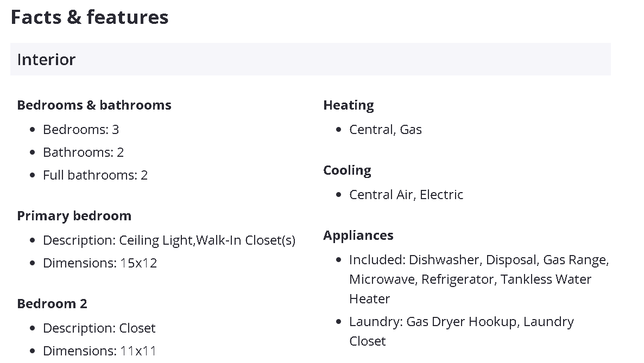Click the "Facts & features" heading
The width and height of the screenshot is (644, 363).
90,17
